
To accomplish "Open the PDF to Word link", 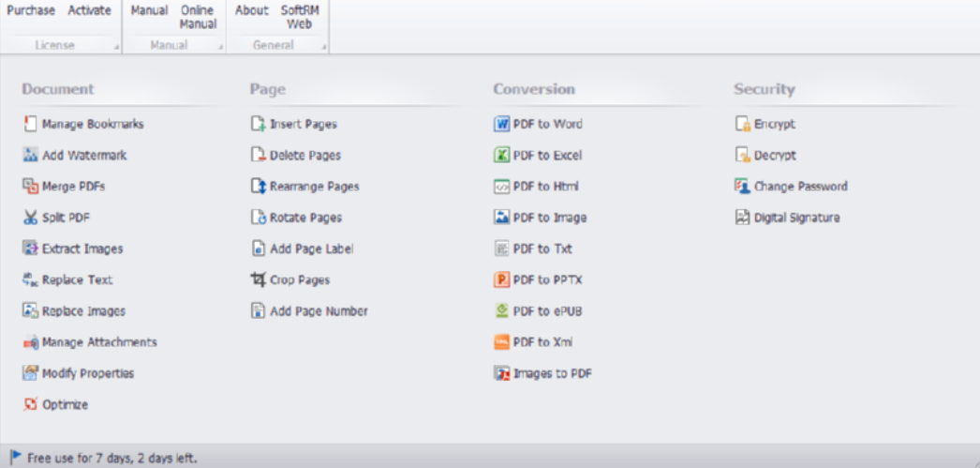I will (547, 124).
